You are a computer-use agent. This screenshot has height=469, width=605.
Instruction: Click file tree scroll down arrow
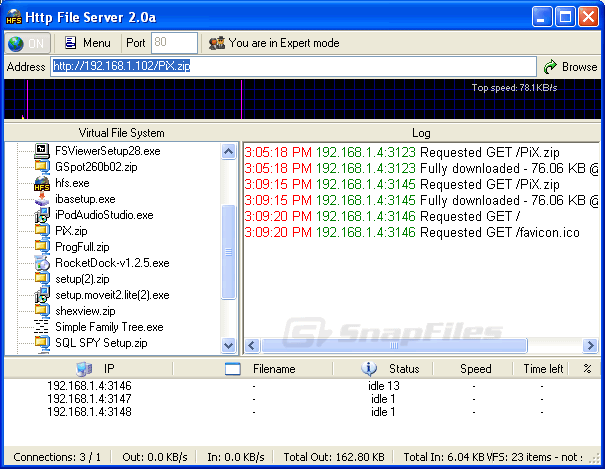coord(228,345)
